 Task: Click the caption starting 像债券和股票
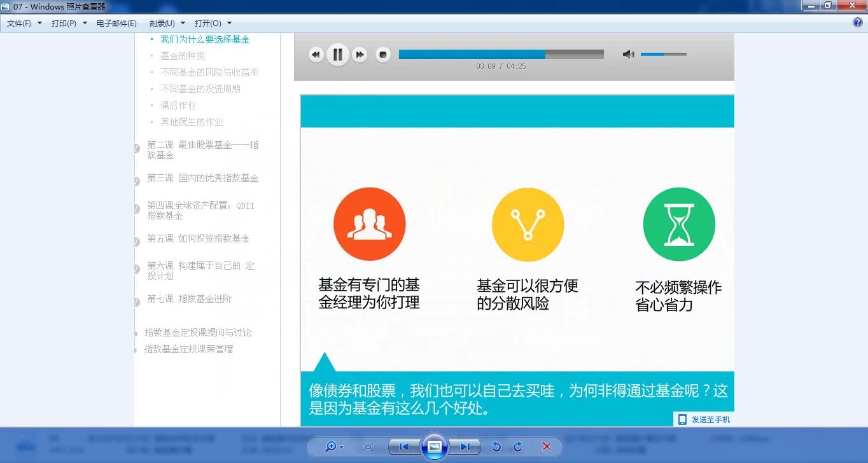[518, 399]
